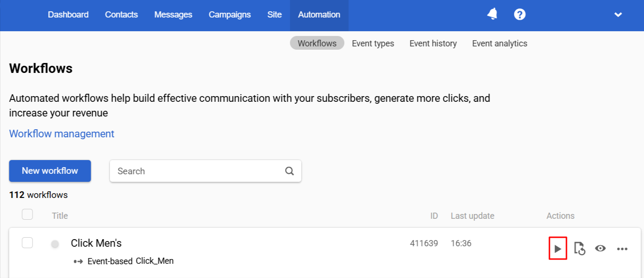Open the Contacts menu
Screen dimensions: 644x278
(122, 15)
